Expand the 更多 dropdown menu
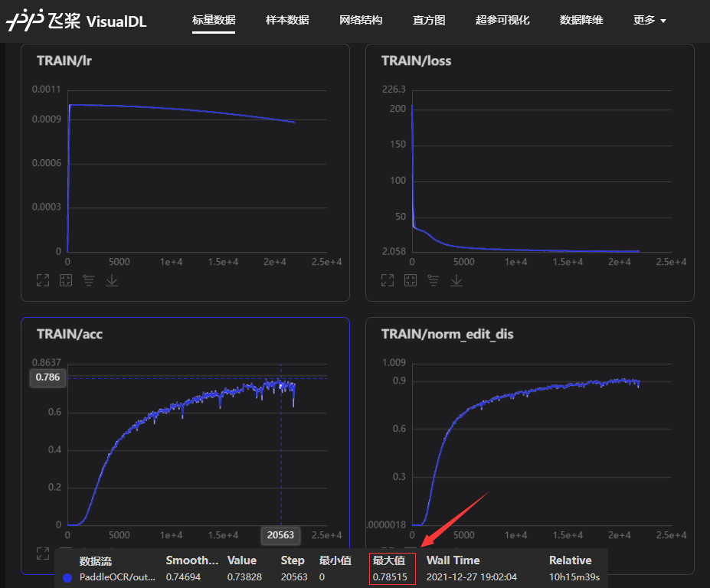 (x=649, y=21)
